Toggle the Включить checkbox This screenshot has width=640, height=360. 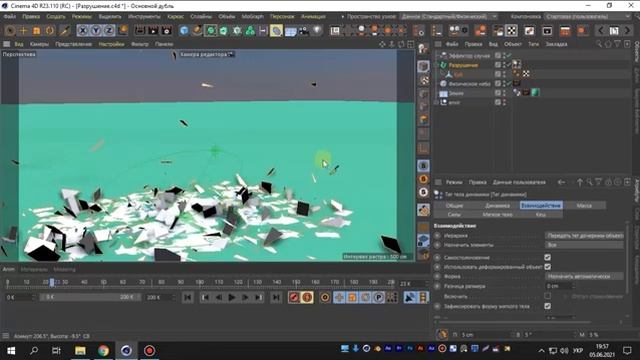tap(547, 296)
